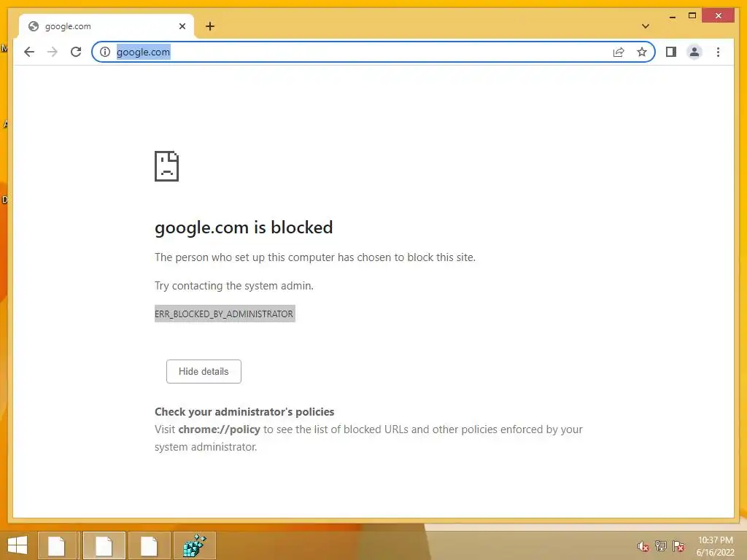Select the ERR_BLOCKED_BY_ADMINISTRATOR error code
This screenshot has width=747, height=560.
point(225,314)
